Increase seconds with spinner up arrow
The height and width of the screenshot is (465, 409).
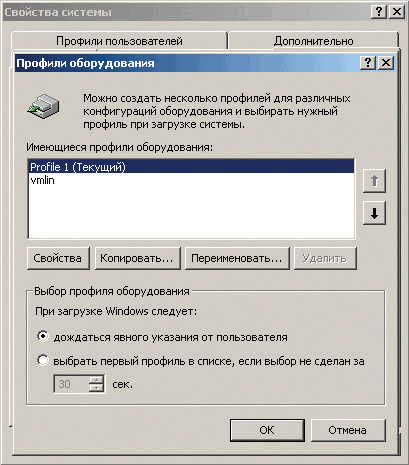tap(96, 380)
